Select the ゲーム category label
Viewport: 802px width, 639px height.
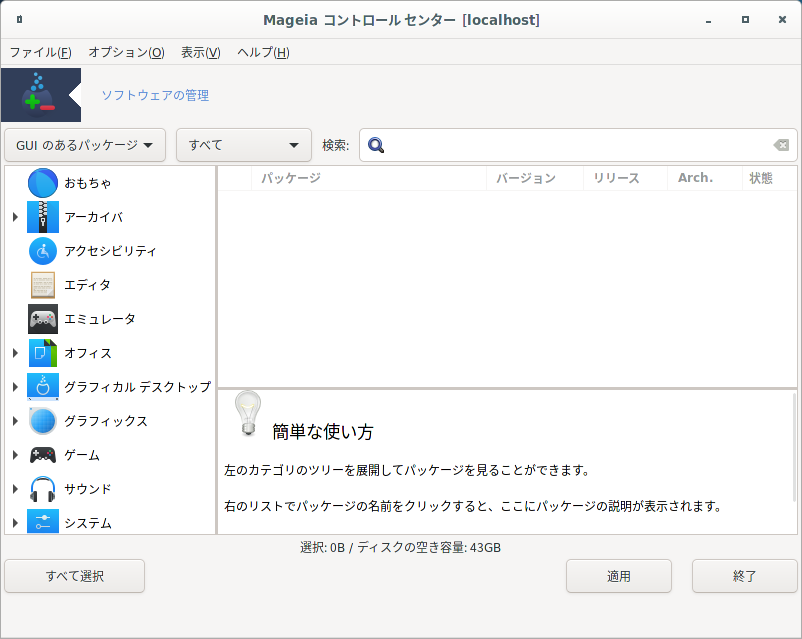point(82,455)
